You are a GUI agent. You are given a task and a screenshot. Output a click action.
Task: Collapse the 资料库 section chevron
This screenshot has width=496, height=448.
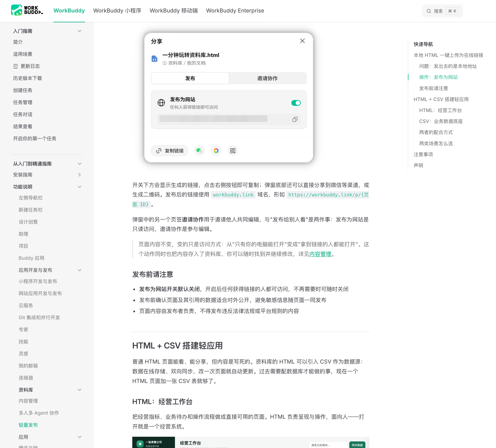79,390
